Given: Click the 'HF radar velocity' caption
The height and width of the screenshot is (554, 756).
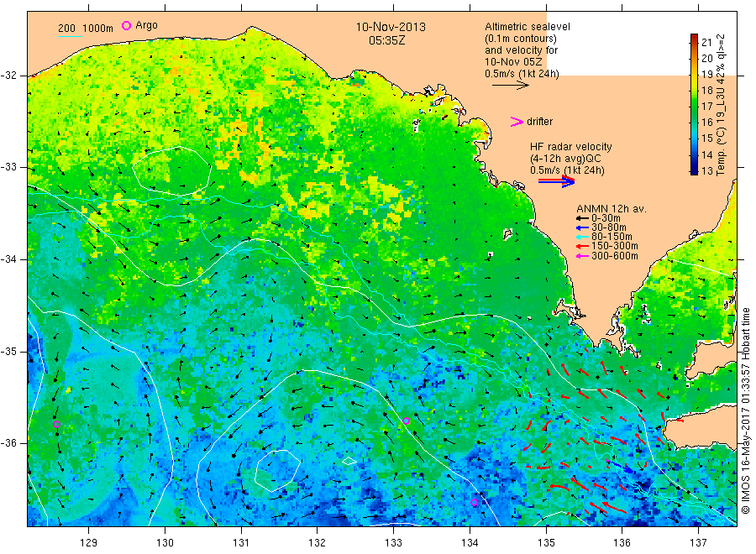Looking at the screenshot, I should (x=571, y=146).
